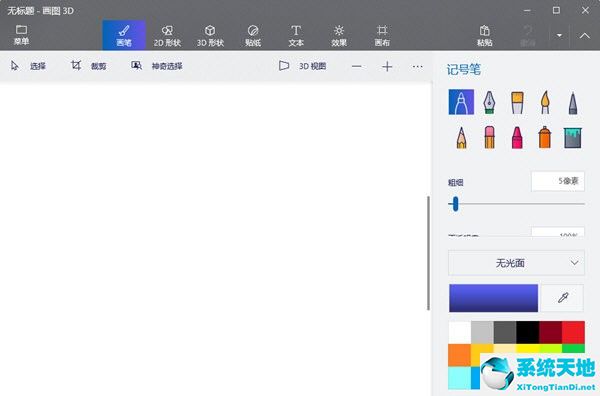Click the thickness slider handle

(455, 204)
